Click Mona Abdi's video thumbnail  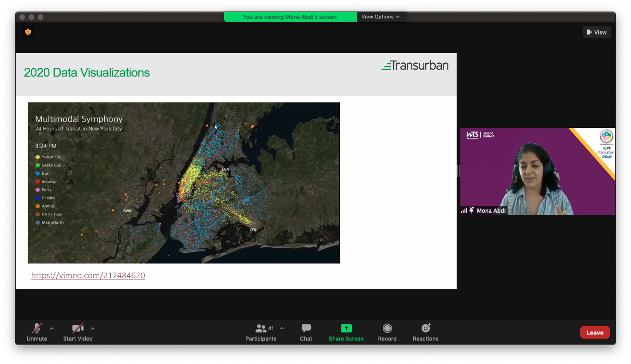click(538, 171)
